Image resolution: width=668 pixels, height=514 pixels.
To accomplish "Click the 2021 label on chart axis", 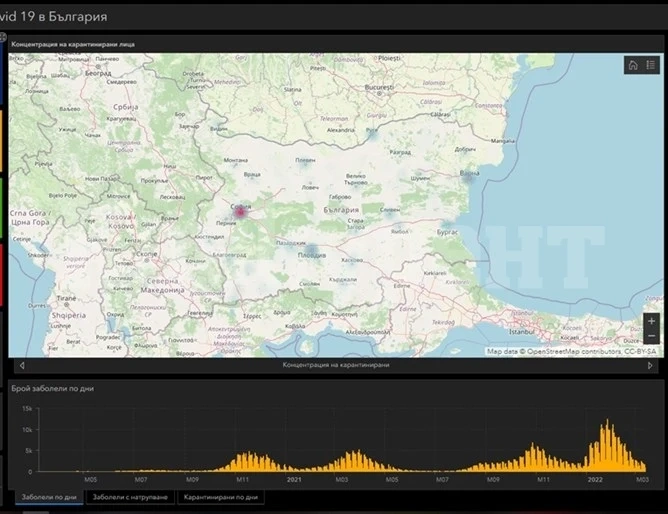I will [x=294, y=480].
